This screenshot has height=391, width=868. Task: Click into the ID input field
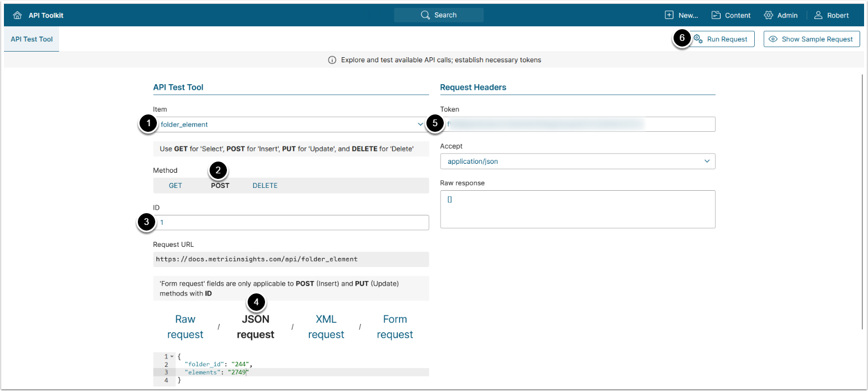pos(291,223)
